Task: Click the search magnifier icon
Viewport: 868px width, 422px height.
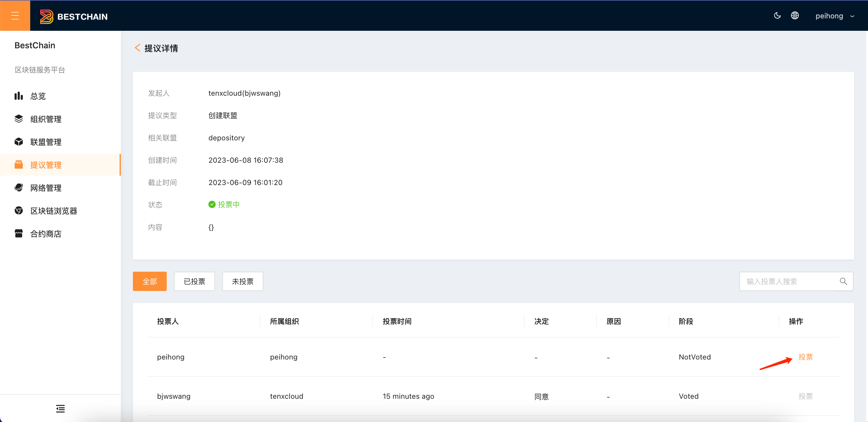Action: [843, 281]
